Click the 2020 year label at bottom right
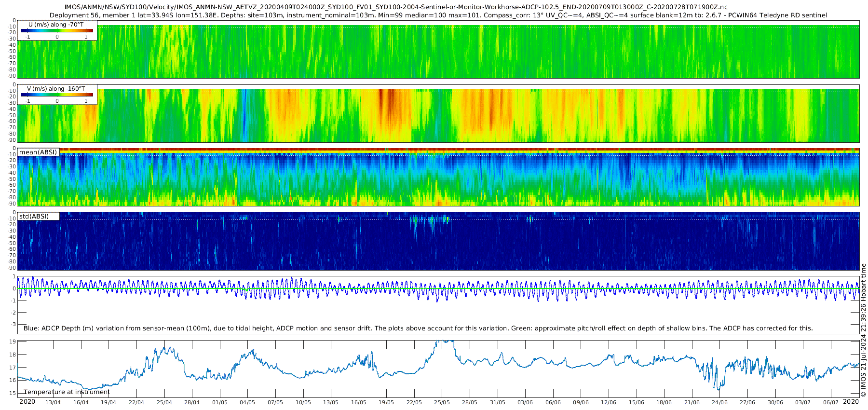 pyautogui.click(x=851, y=402)
